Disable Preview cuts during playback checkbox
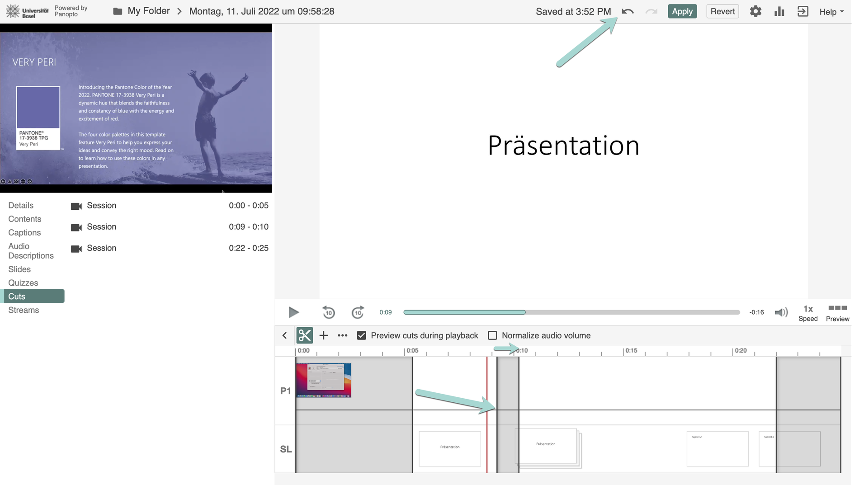 click(361, 335)
